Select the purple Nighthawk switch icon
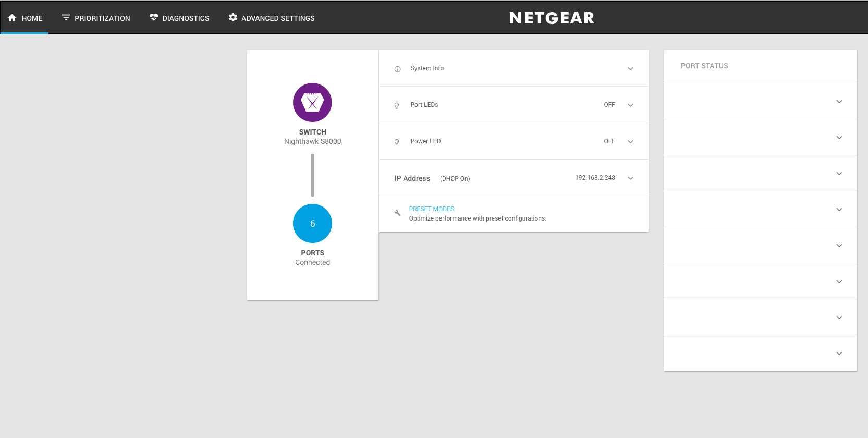868x438 pixels. coord(312,102)
